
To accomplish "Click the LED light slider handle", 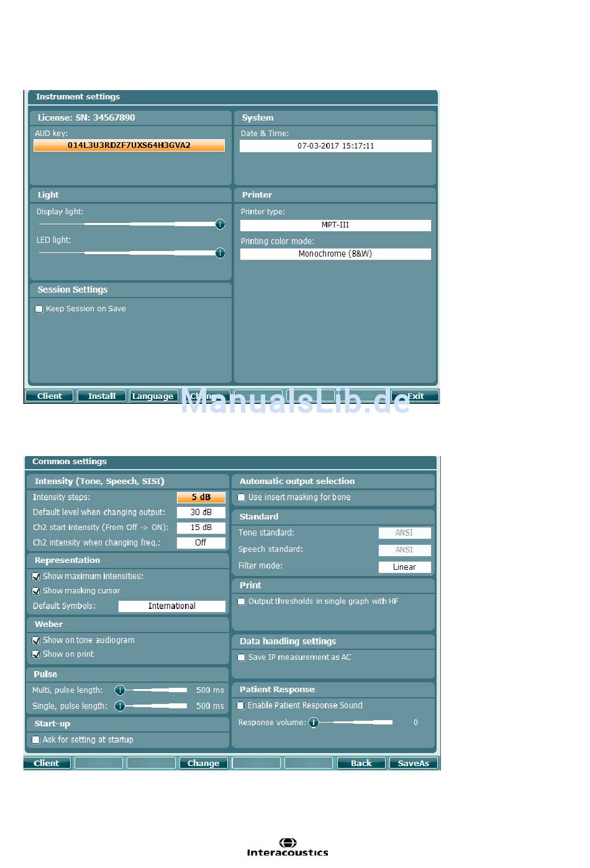I will [x=220, y=253].
